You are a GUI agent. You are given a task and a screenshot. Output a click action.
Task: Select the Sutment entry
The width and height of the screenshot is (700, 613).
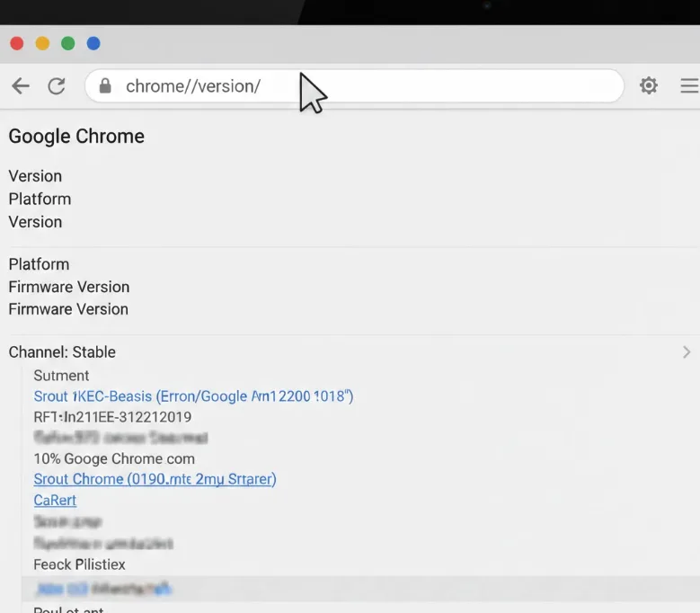[61, 376]
